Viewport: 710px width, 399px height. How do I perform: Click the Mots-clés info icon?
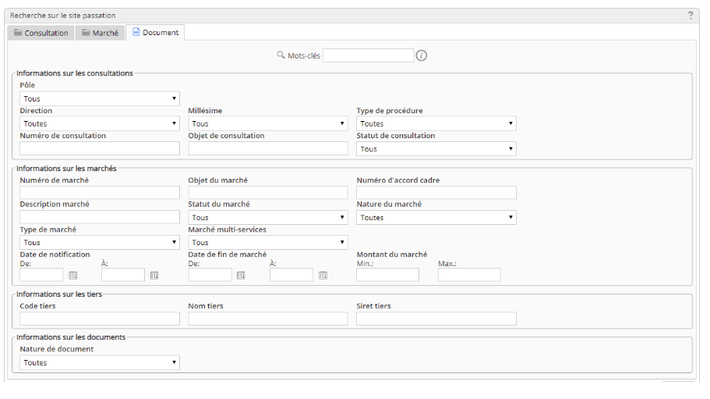pyautogui.click(x=421, y=56)
